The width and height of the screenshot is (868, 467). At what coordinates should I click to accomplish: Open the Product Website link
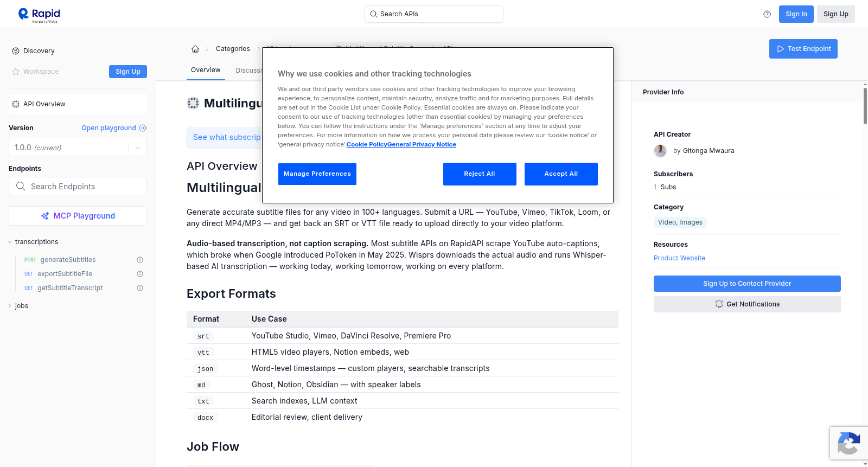click(679, 258)
